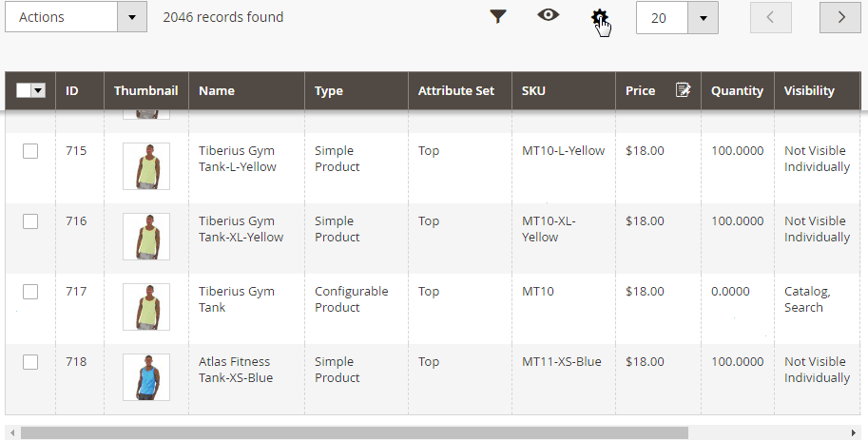Open the Columns gear icon
This screenshot has height=440, width=868.
pos(599,17)
